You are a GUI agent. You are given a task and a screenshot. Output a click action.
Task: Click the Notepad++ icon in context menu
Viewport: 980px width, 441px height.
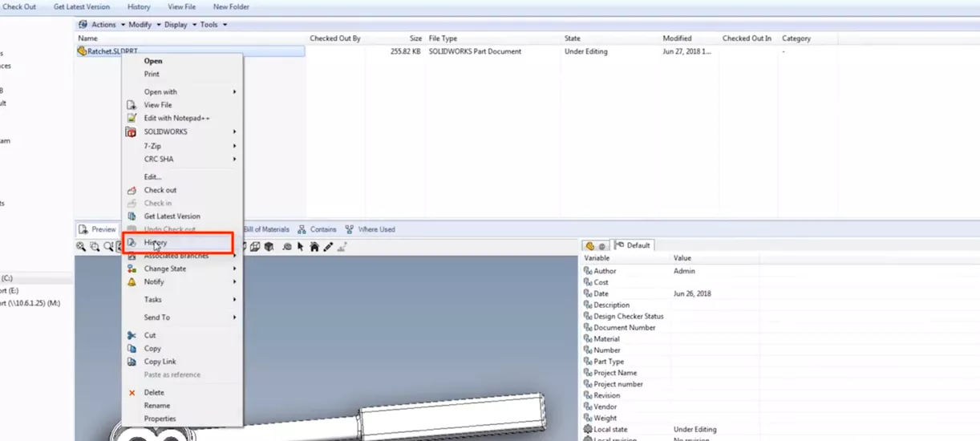tap(132, 118)
